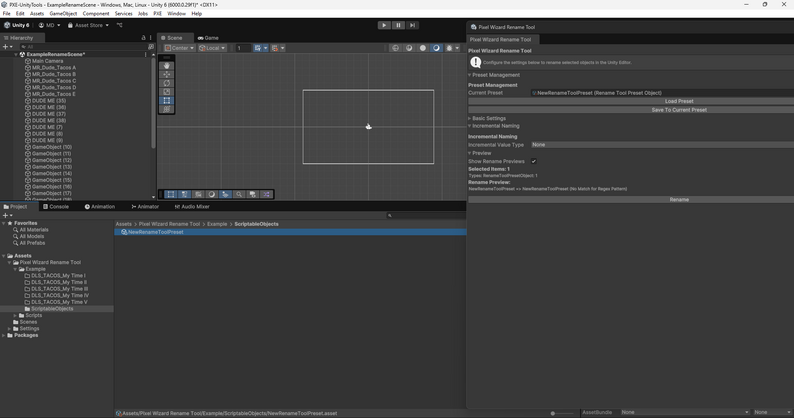Select the ScriptableObjects folder in Project tree

[x=52, y=309]
